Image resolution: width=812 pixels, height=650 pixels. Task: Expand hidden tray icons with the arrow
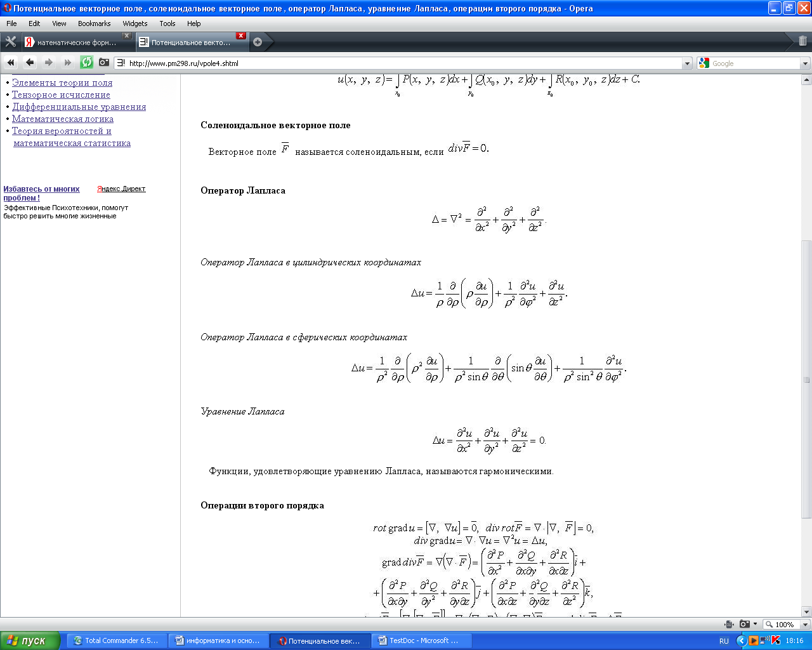(x=741, y=640)
